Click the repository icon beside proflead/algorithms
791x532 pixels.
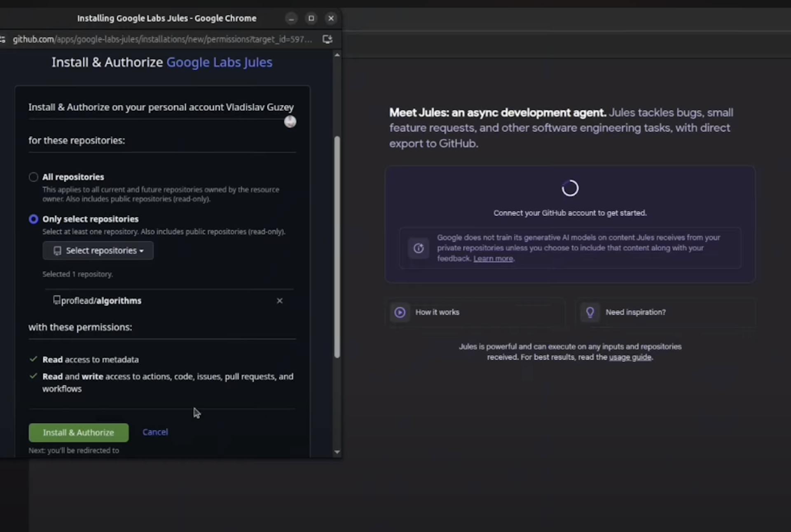coord(57,300)
